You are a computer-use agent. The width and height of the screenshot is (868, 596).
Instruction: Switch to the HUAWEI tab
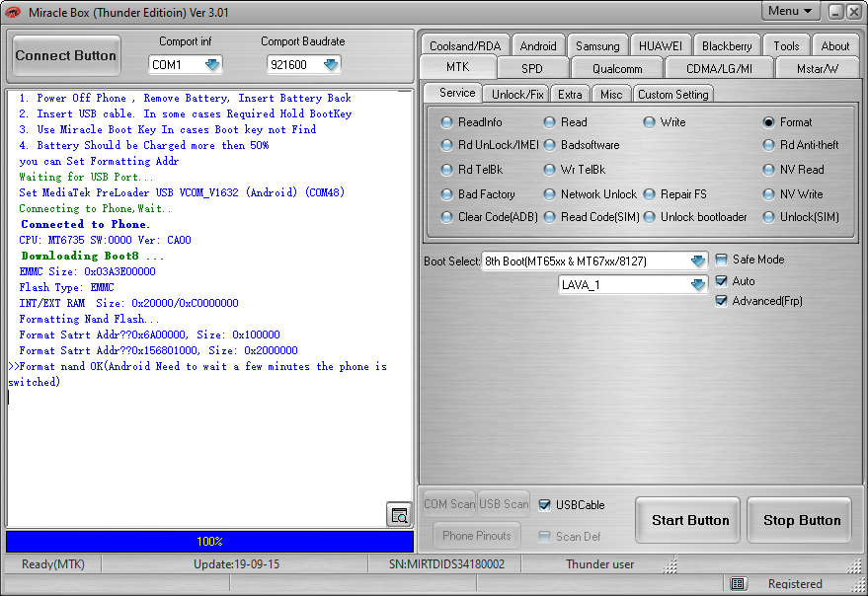[x=661, y=46]
